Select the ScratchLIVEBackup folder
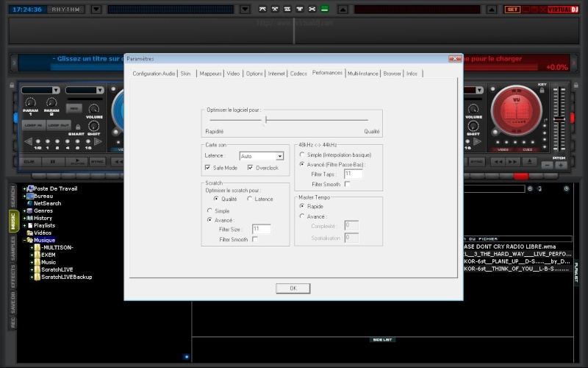This screenshot has width=588, height=368. 66,277
